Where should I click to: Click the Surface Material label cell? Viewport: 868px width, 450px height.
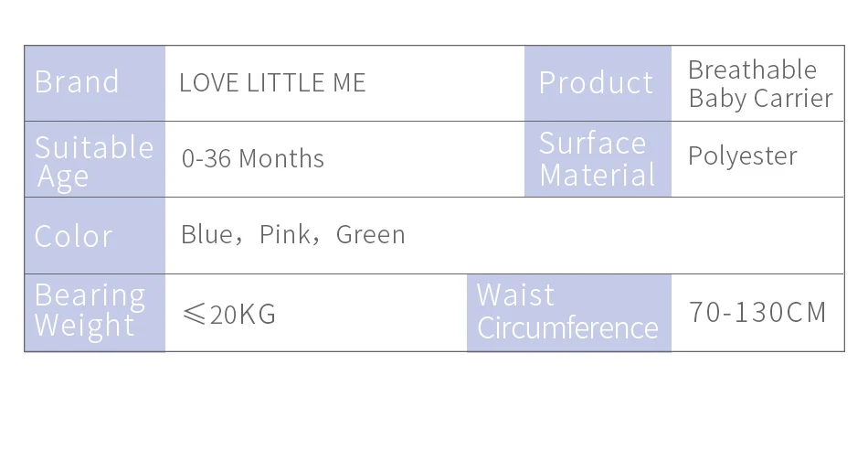tap(598, 159)
